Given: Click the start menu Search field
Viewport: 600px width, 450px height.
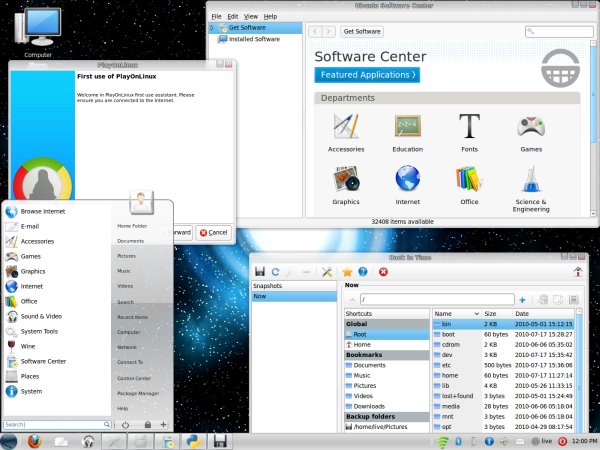Looking at the screenshot, I should coord(54,425).
